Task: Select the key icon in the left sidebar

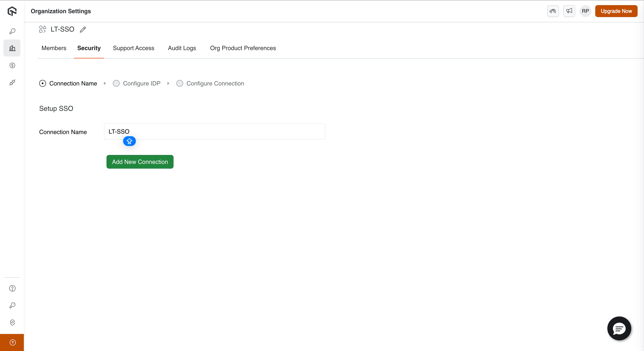Action: coord(12,31)
